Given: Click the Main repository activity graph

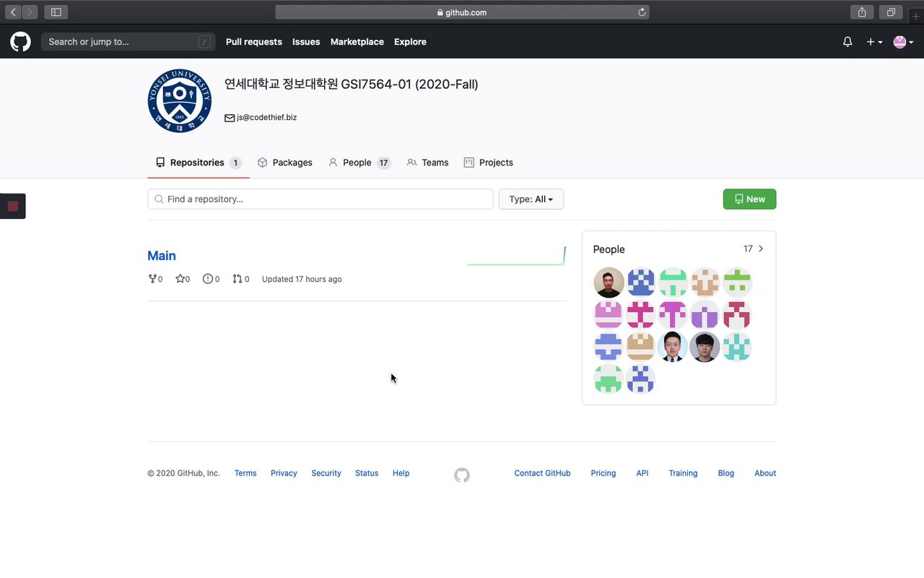Looking at the screenshot, I should (516, 256).
